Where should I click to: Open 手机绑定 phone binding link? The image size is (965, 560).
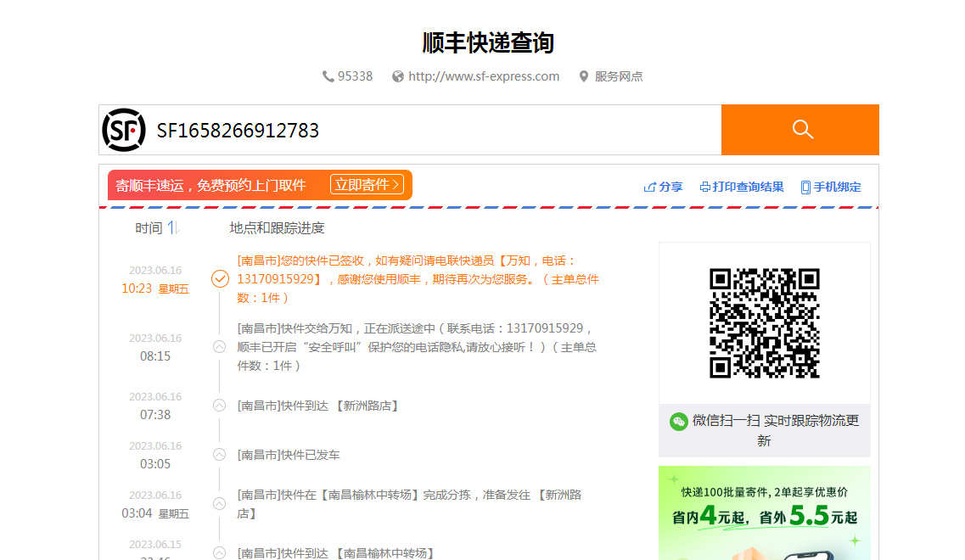pos(831,187)
